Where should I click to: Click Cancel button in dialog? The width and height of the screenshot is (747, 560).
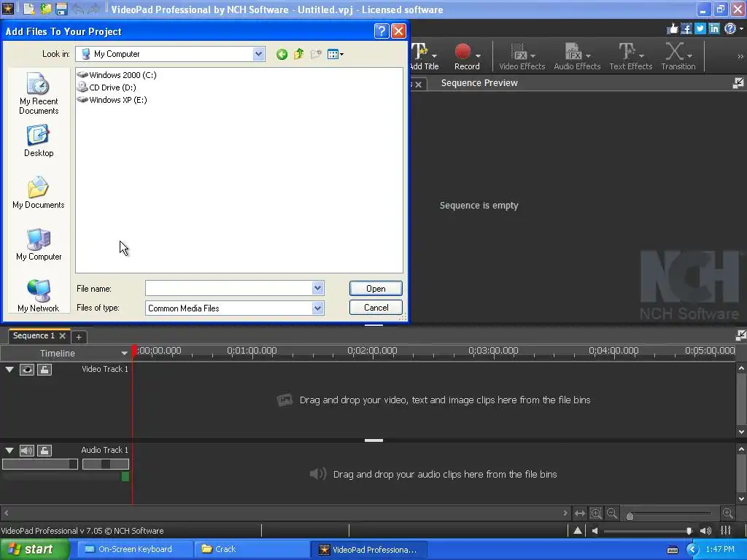point(376,308)
